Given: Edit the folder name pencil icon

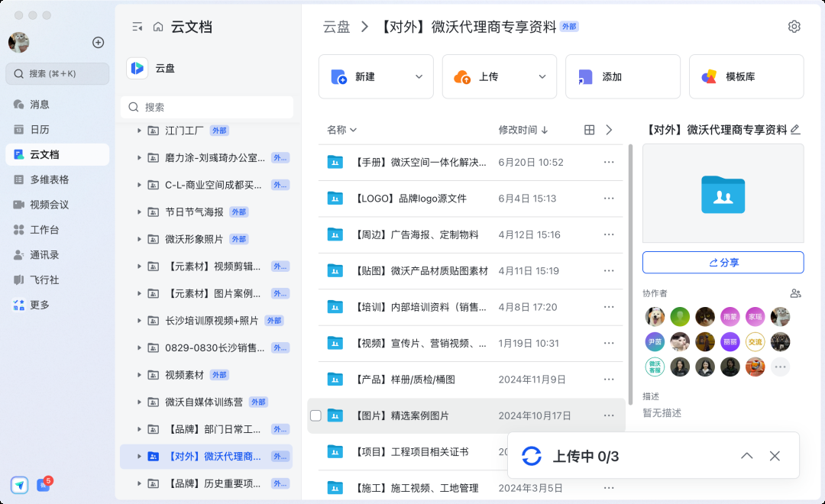Looking at the screenshot, I should [x=795, y=129].
